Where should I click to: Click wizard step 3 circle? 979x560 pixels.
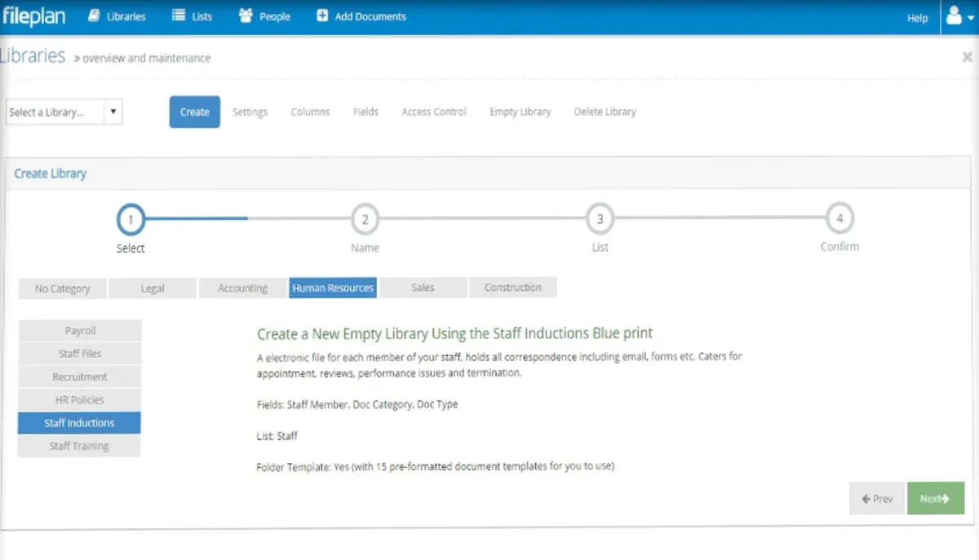[600, 219]
